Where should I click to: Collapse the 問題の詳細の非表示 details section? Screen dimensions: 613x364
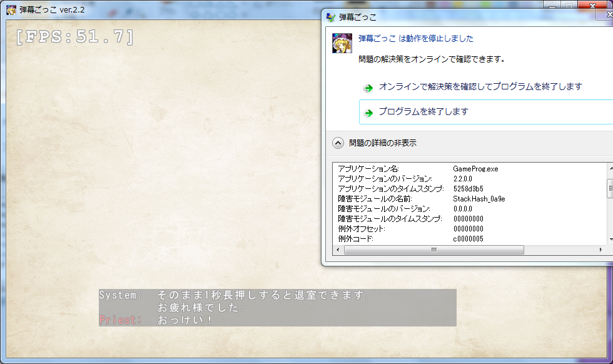coord(338,143)
